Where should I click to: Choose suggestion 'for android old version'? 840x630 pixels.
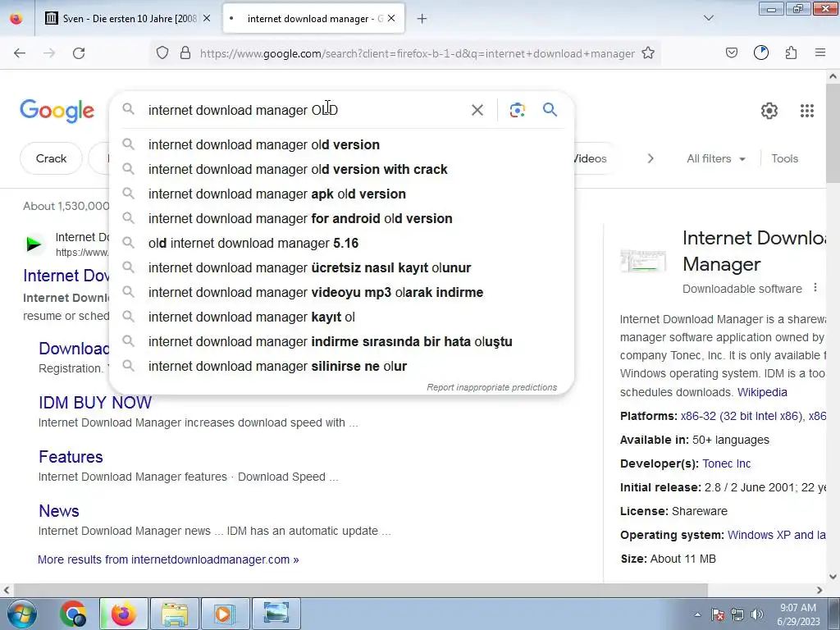[x=342, y=218]
